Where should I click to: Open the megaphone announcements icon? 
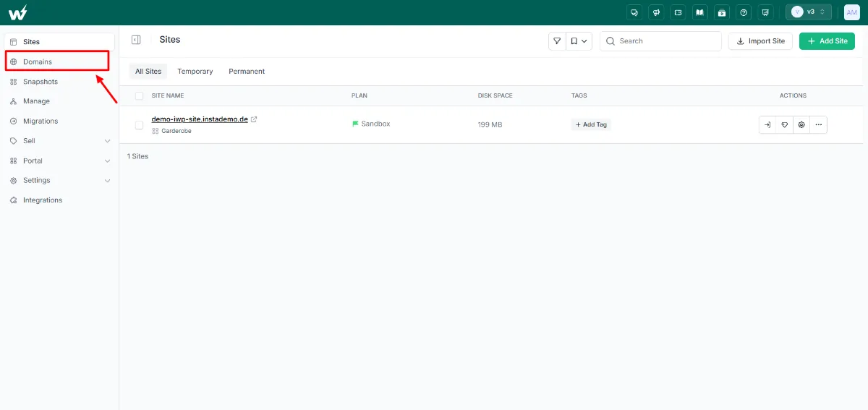coord(656,12)
